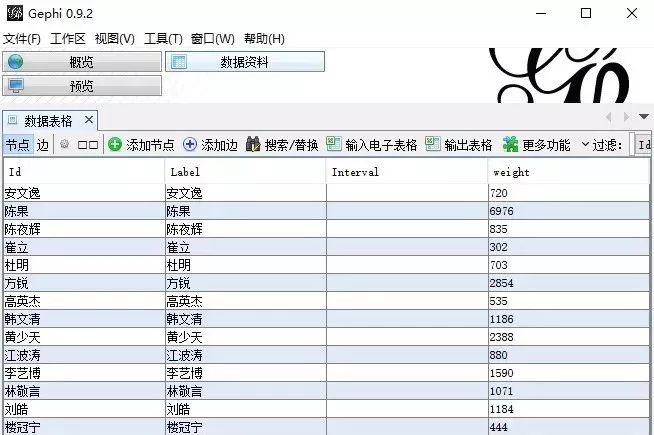Click 输出表格 export button

459,145
